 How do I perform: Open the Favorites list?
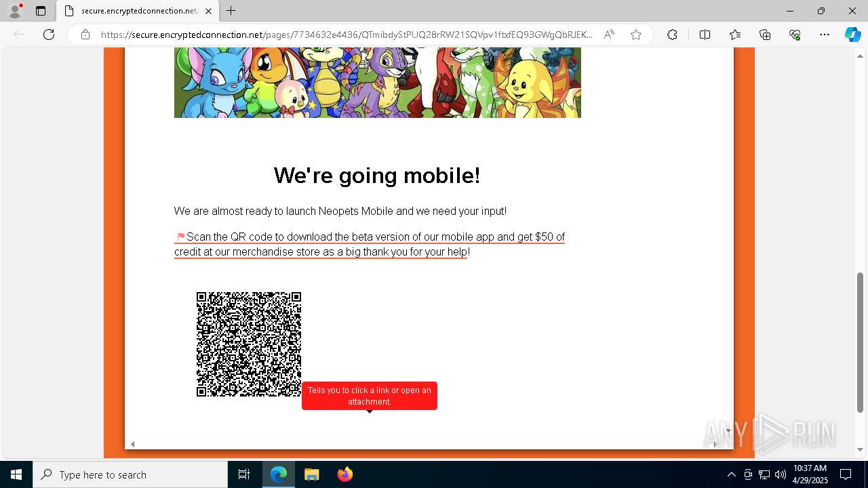point(735,35)
